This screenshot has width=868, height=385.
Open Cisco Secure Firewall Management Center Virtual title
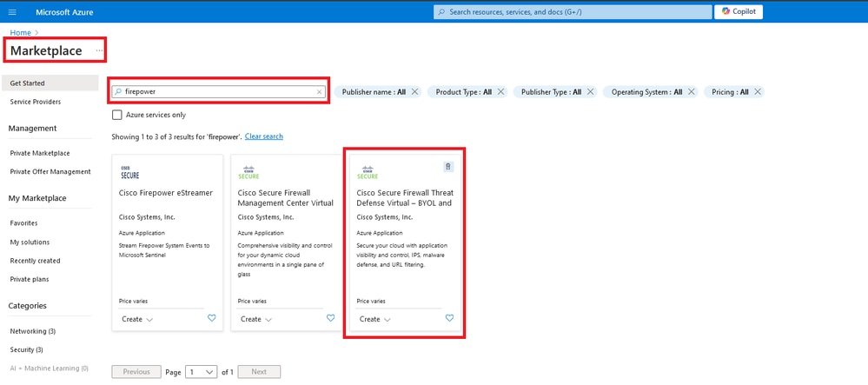[x=286, y=198]
